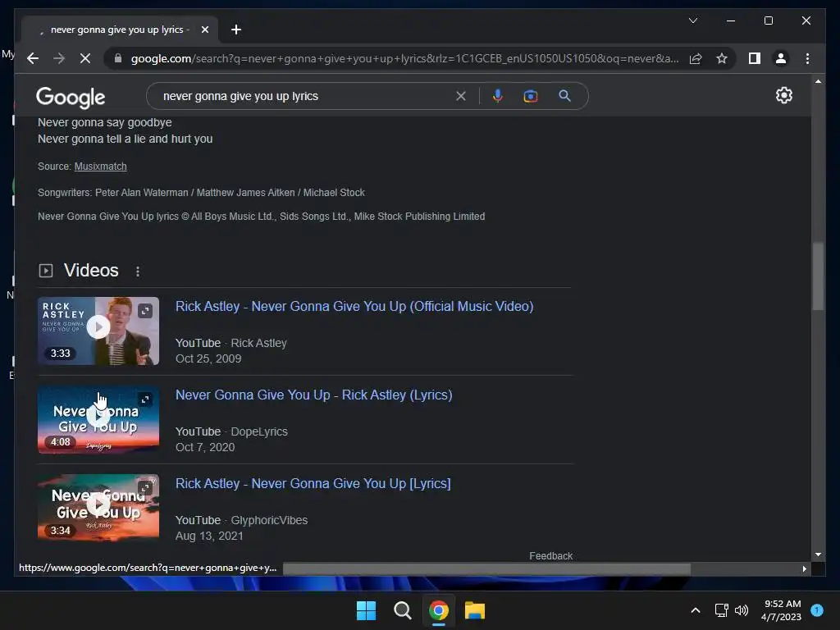Screen dimensions: 840x630
Task: Click the Oct 25, 2009 video date
Action: click(x=208, y=358)
